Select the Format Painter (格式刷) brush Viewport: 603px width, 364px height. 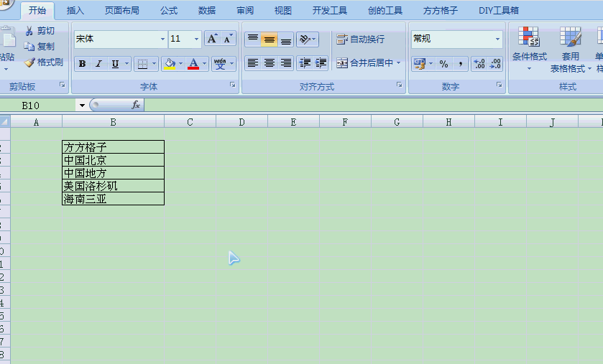coord(29,62)
